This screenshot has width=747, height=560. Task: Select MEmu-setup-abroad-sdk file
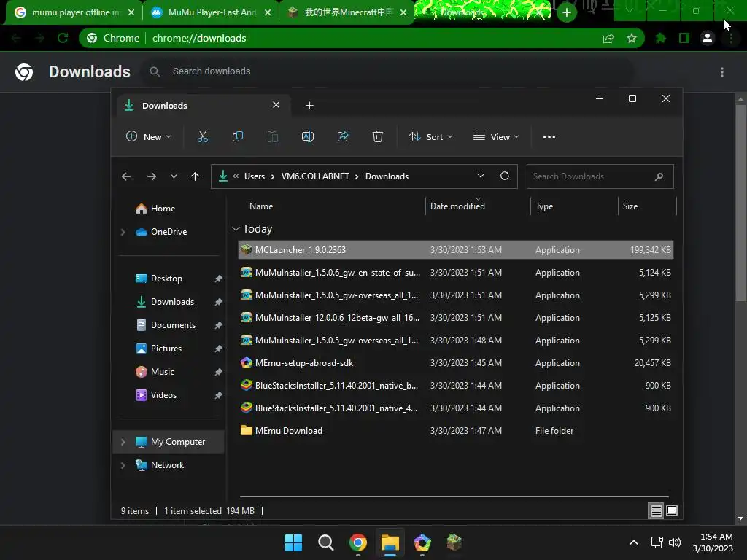click(456, 363)
